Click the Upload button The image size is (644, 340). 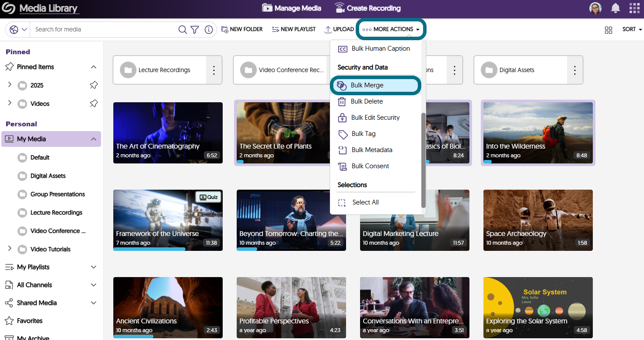339,29
